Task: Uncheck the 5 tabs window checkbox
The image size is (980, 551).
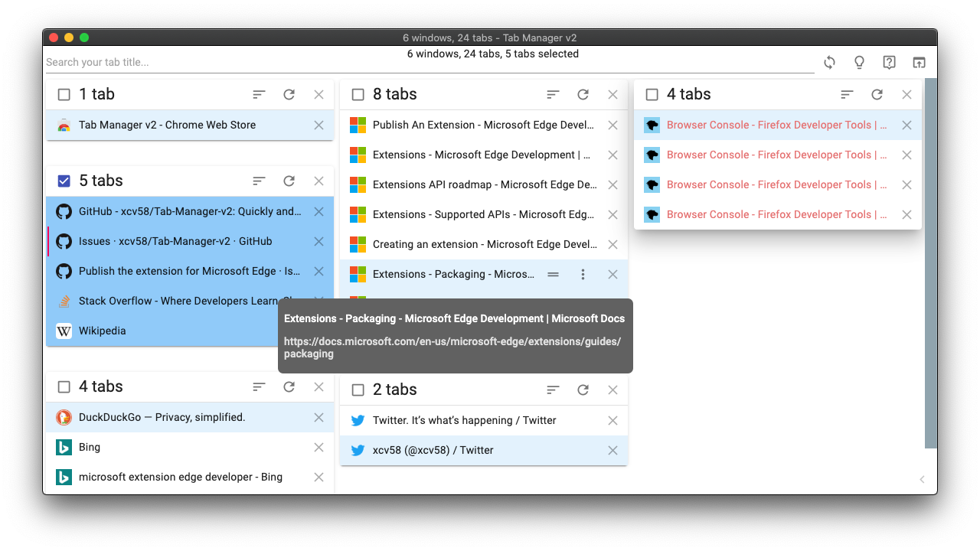Action: (x=64, y=181)
